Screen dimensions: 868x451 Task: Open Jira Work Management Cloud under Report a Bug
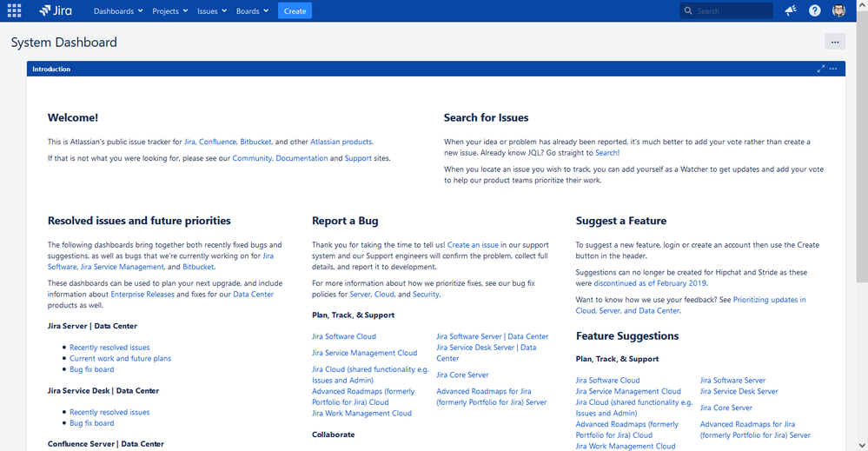pos(361,414)
